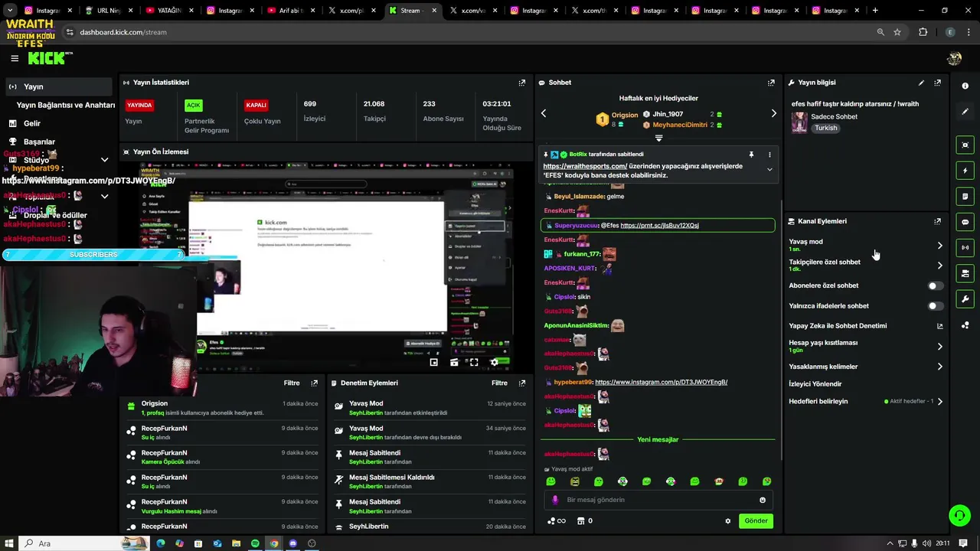Open the hamburger menu next to Kick logo

[15, 58]
